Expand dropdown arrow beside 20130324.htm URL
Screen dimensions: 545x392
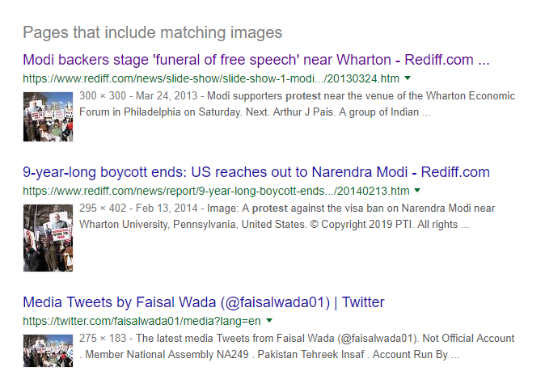408,78
